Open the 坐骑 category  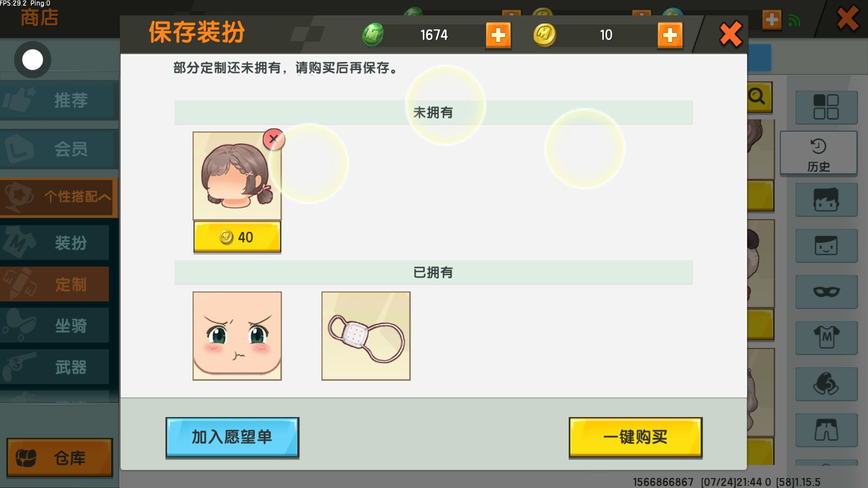(55, 325)
